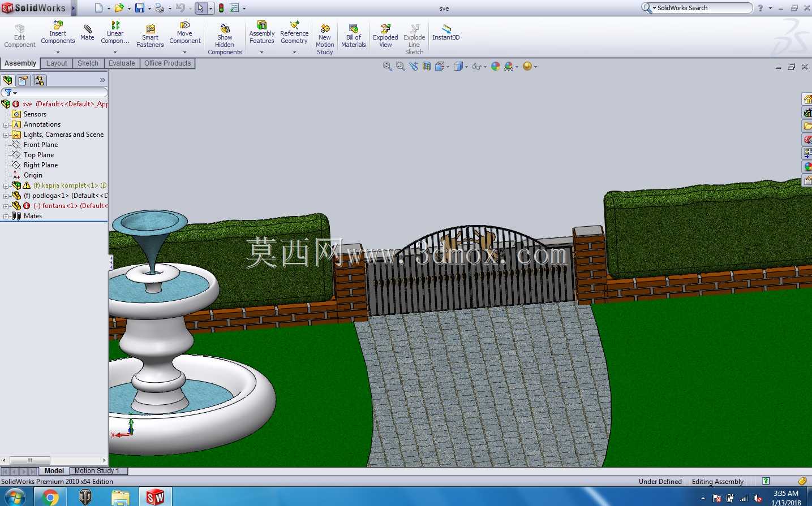Click the tree horizontal scrollbar
Image resolution: width=812 pixels, height=506 pixels.
click(30, 460)
